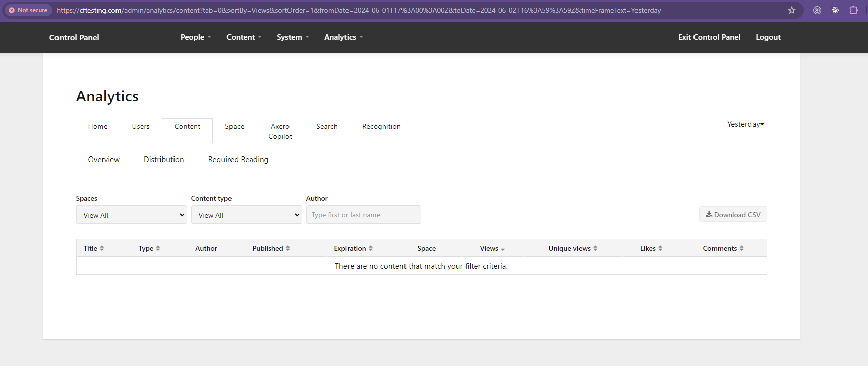Sort the table by Unique views
This screenshot has height=366, width=868.
pos(573,248)
